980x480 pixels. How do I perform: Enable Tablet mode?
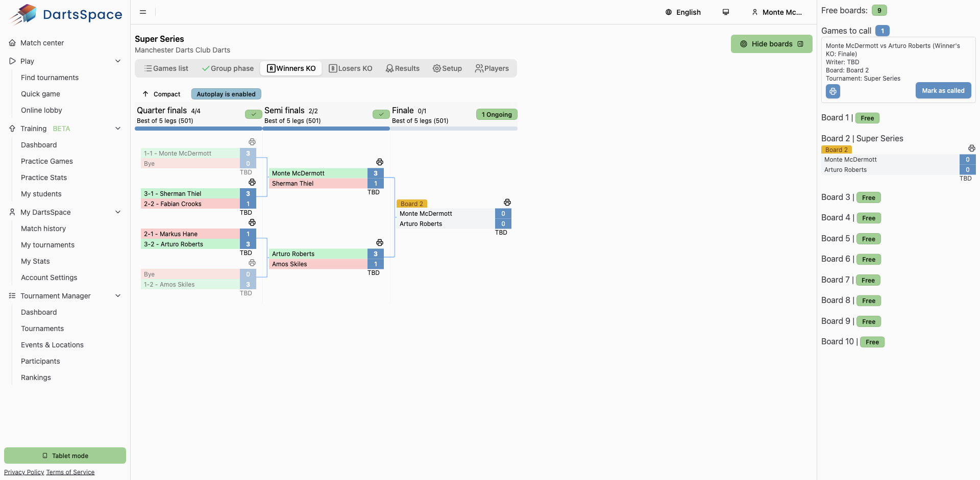pos(65,456)
